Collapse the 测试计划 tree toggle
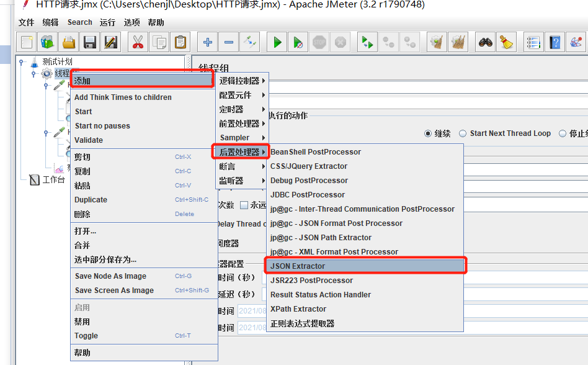Screen dimensions: 588x365 21,62
